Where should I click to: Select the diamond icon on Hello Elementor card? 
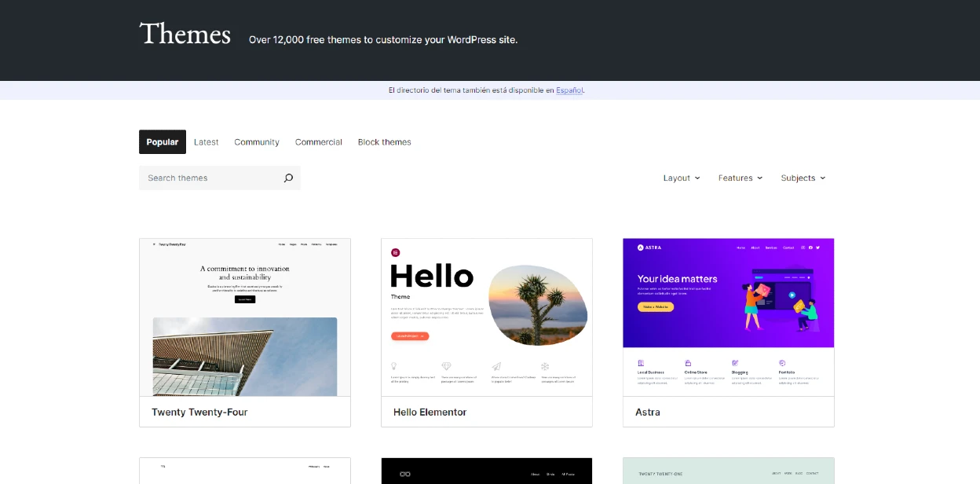[x=447, y=365]
